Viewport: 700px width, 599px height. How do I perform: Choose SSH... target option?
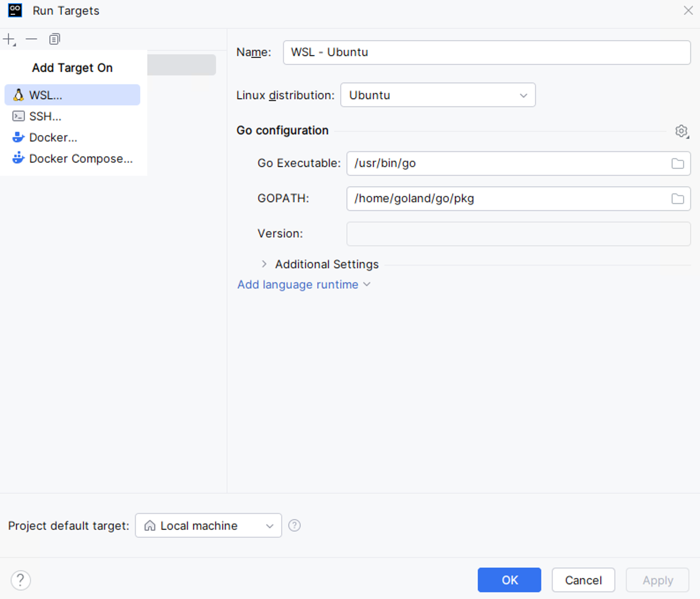click(x=45, y=116)
